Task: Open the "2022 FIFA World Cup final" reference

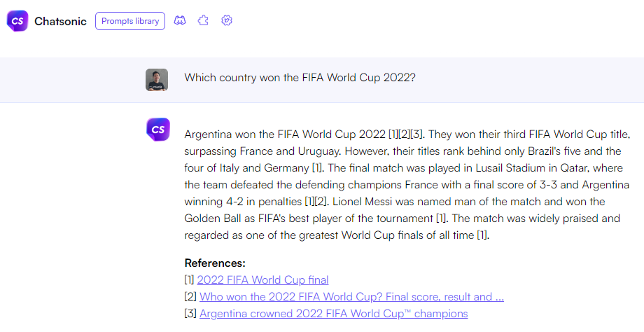Action: 263,279
